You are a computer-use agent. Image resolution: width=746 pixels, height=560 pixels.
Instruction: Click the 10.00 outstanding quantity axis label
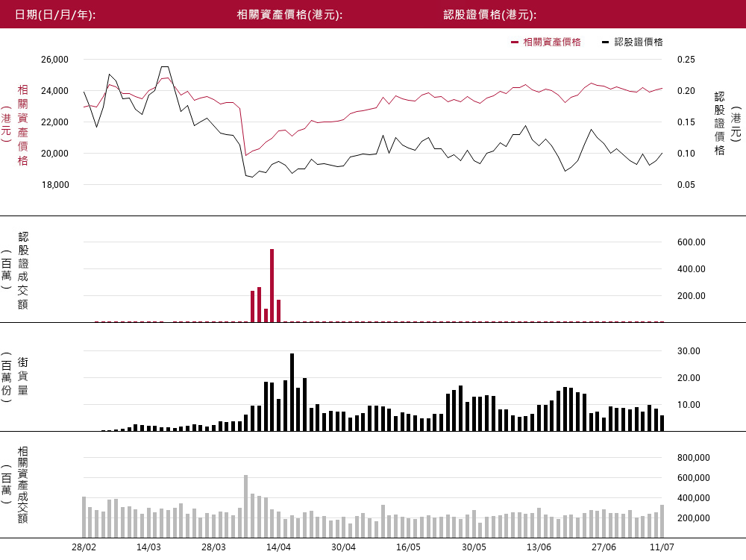[x=689, y=405]
